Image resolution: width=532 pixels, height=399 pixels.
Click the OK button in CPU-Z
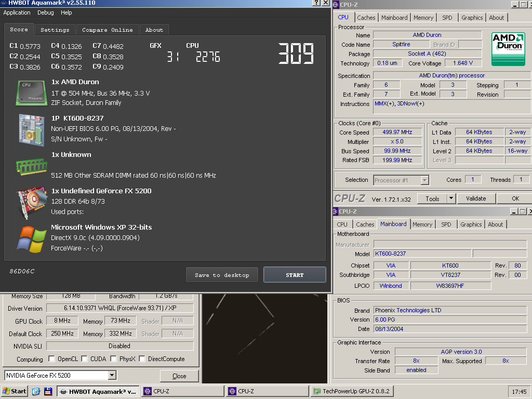point(515,198)
